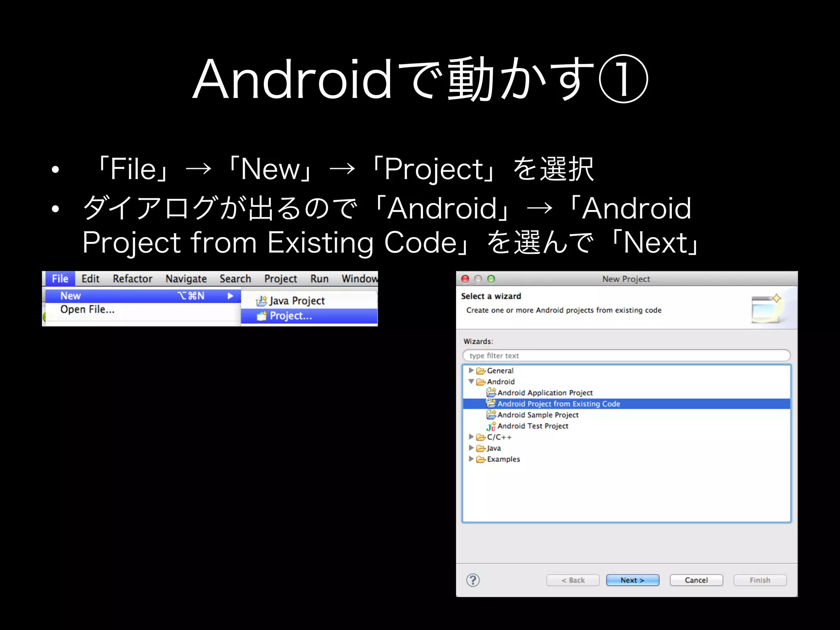Image resolution: width=840 pixels, height=630 pixels.
Task: Click the Project... wizard icon in submenu
Action: click(262, 316)
